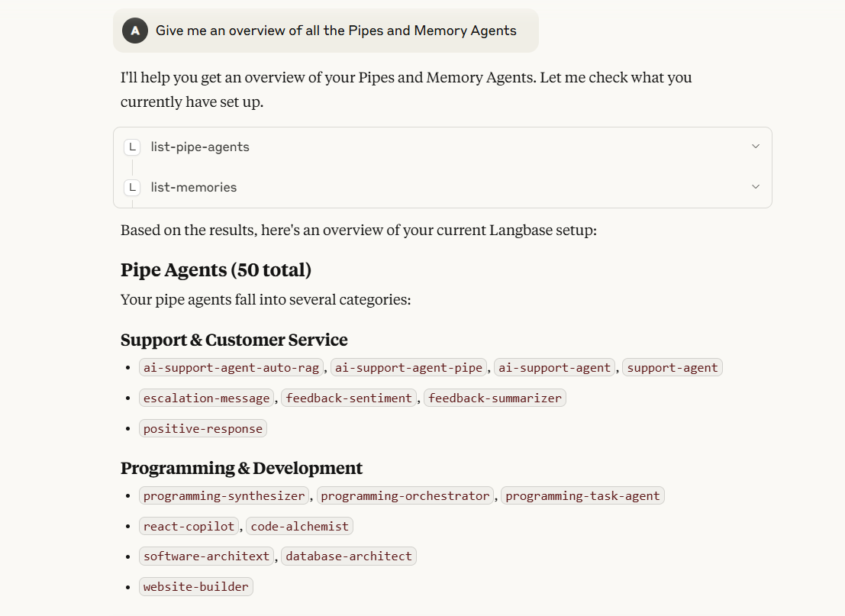The image size is (845, 616).
Task: Click the database-architect tag
Action: (349, 556)
